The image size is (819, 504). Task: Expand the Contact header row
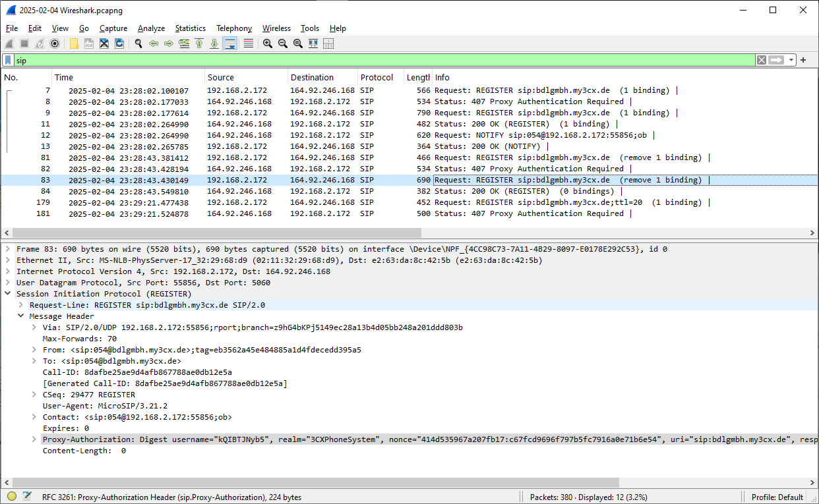[34, 417]
